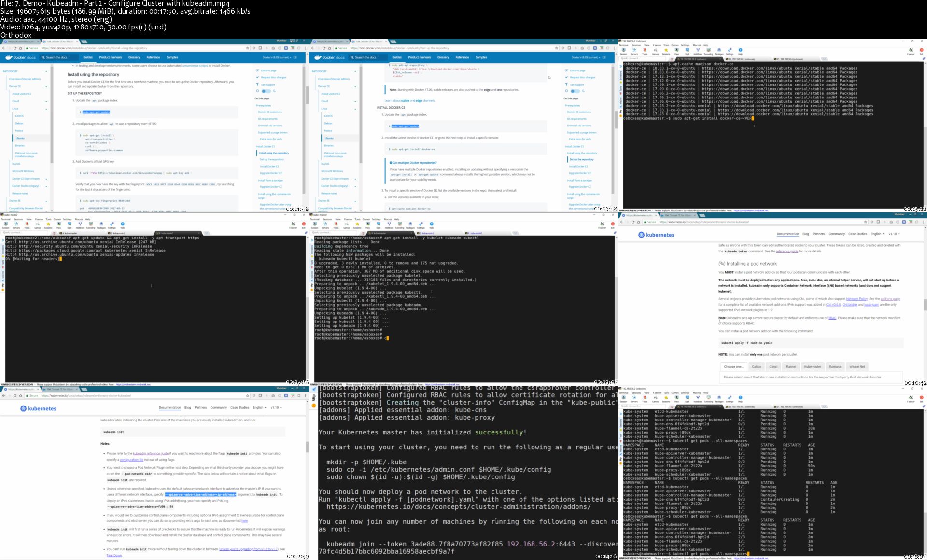This screenshot has height=560, width=927.
Task: Toggle night mode switch in the 00:03:48 docker frame
Action: click(575, 91)
